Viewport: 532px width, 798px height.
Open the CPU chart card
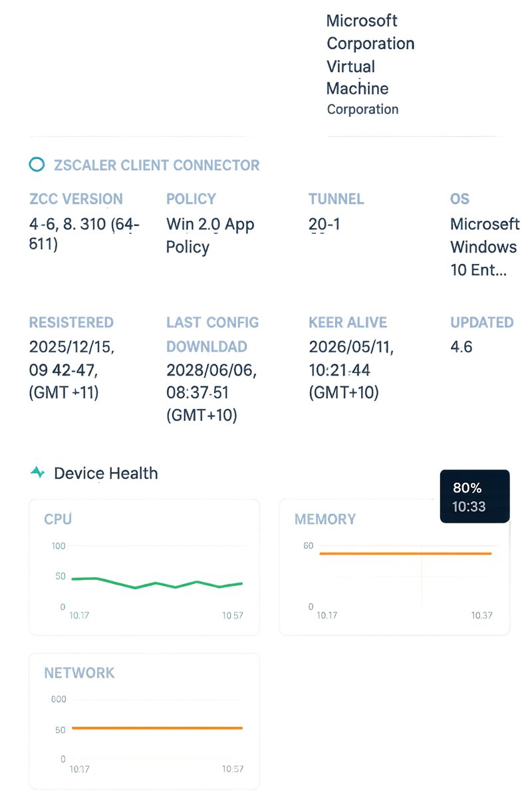pos(144,567)
